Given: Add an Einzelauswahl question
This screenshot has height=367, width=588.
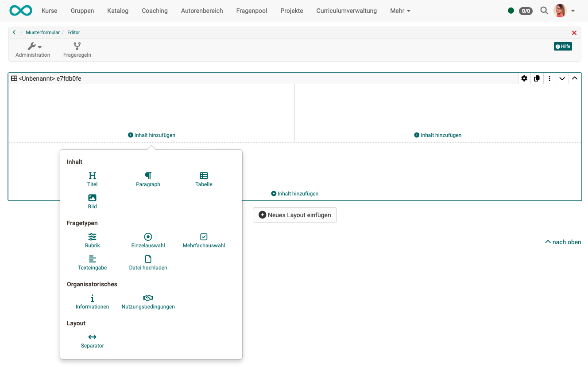Looking at the screenshot, I should point(148,240).
